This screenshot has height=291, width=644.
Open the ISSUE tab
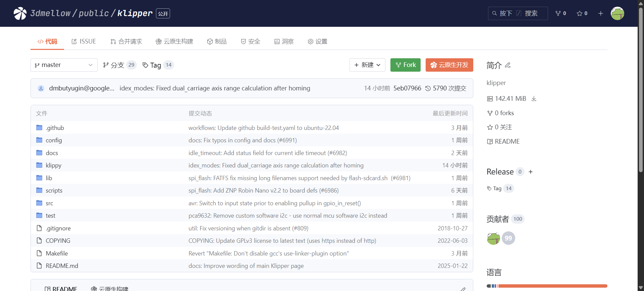[84, 42]
